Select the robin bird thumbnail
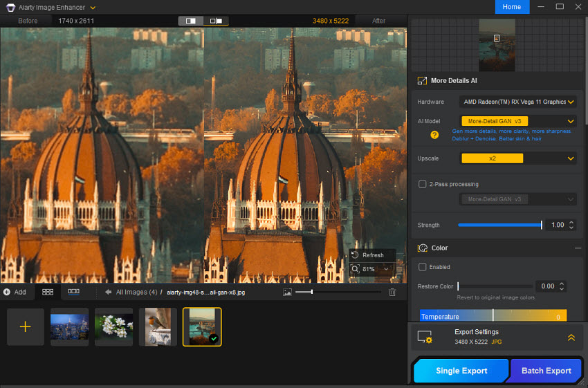The width and height of the screenshot is (588, 388). (158, 326)
